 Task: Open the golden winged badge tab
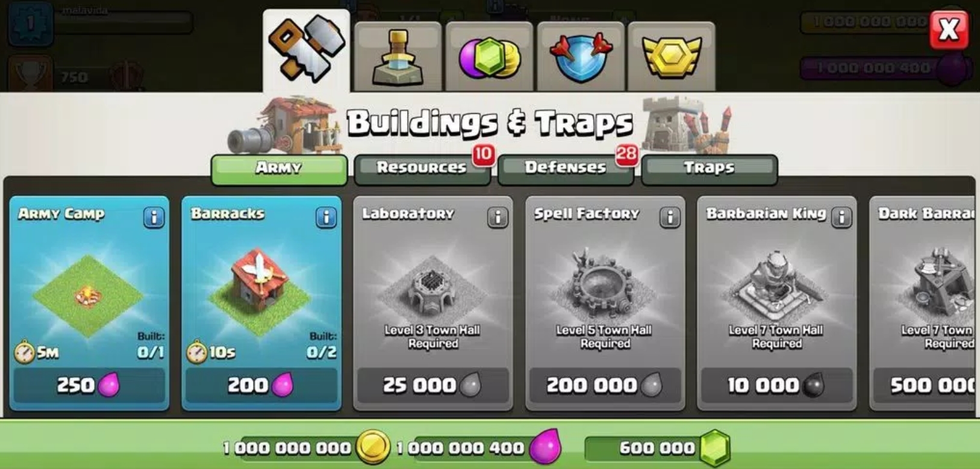pos(672,57)
